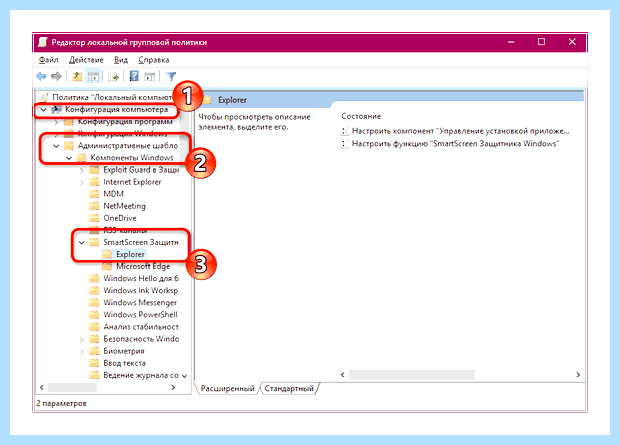Collapse the Конфигурация компьютера node

[x=43, y=110]
